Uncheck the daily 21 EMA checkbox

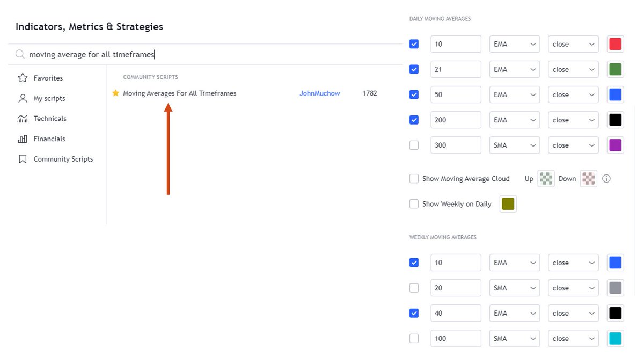point(414,69)
